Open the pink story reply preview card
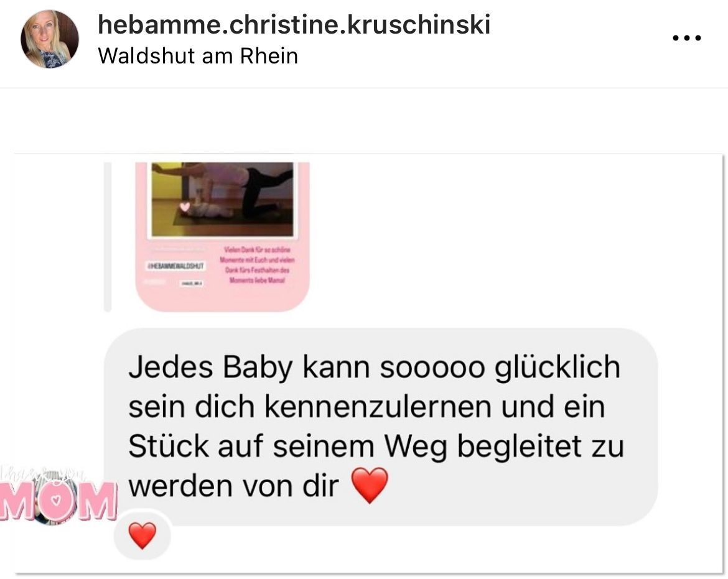728x579 pixels. tap(222, 236)
